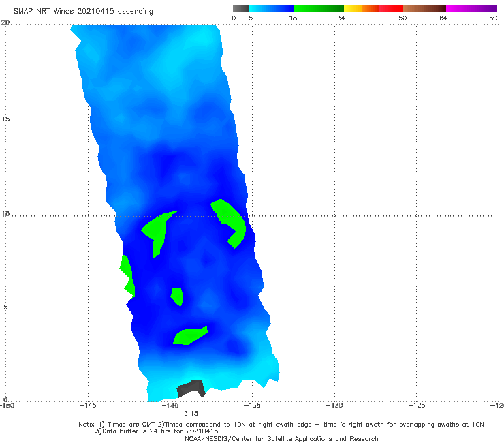The image size is (504, 443).
Task: Click the green wind patch crossing the 10N line near -141
Action: [x=158, y=232]
